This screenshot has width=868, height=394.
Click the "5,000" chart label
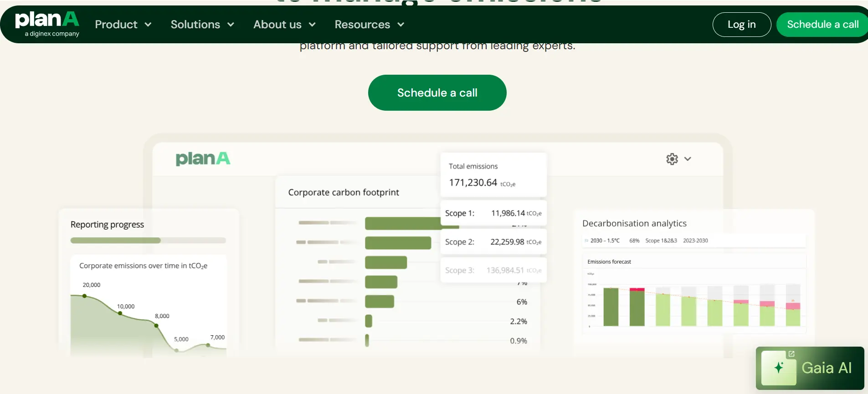click(181, 339)
